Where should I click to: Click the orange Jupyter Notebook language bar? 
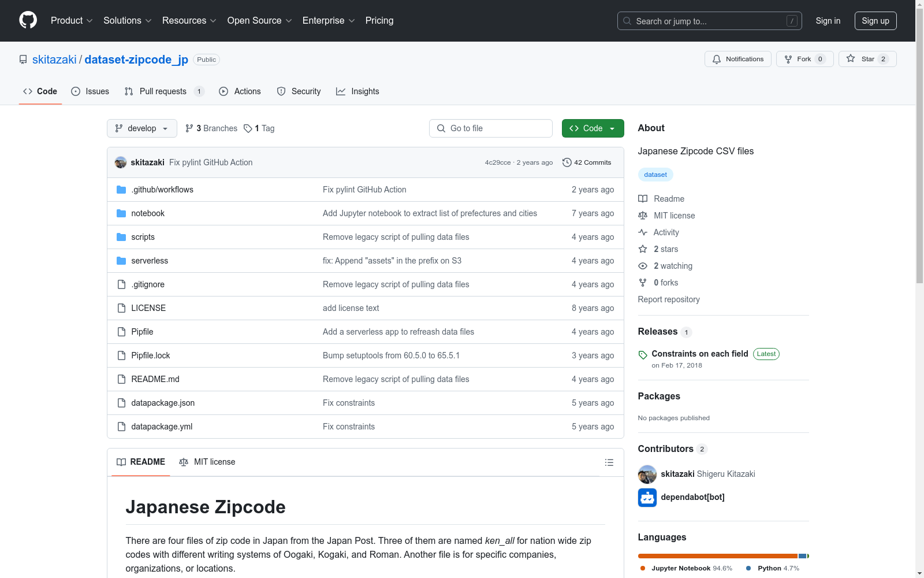(x=718, y=556)
